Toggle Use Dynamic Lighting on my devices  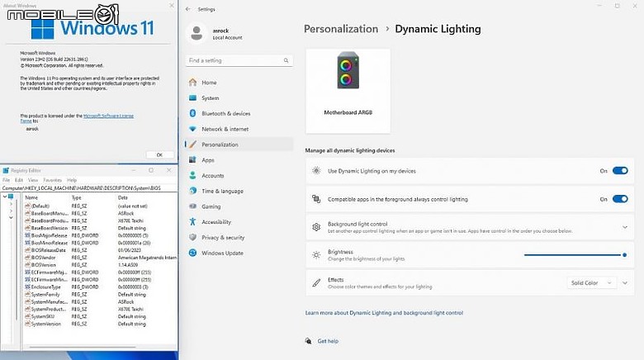point(620,171)
